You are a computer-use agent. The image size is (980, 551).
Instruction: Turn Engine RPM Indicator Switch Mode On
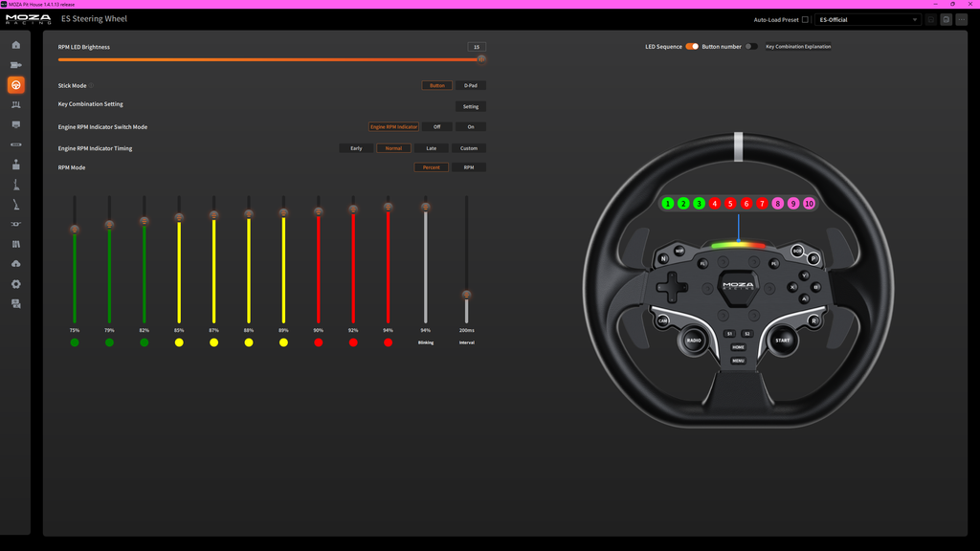(x=471, y=127)
